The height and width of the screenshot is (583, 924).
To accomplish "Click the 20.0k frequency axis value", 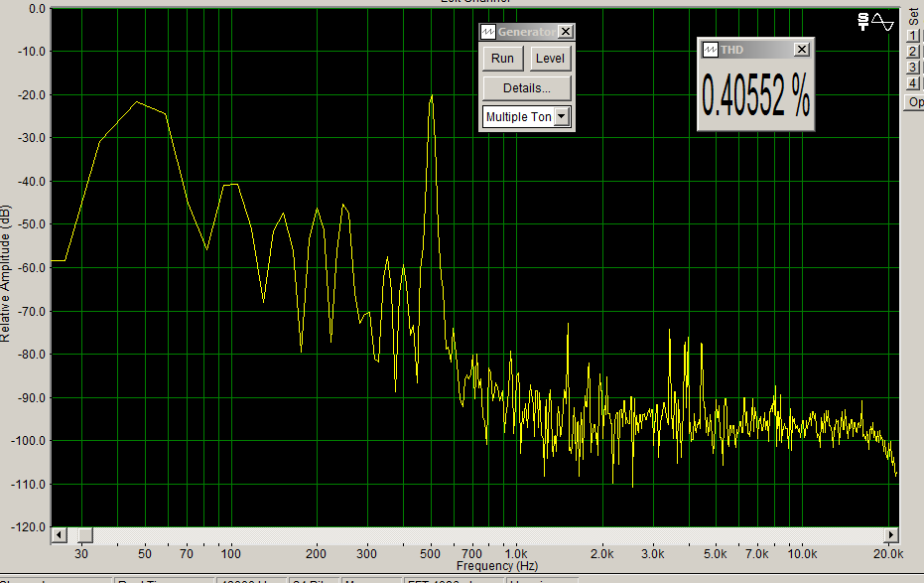I will [888, 553].
